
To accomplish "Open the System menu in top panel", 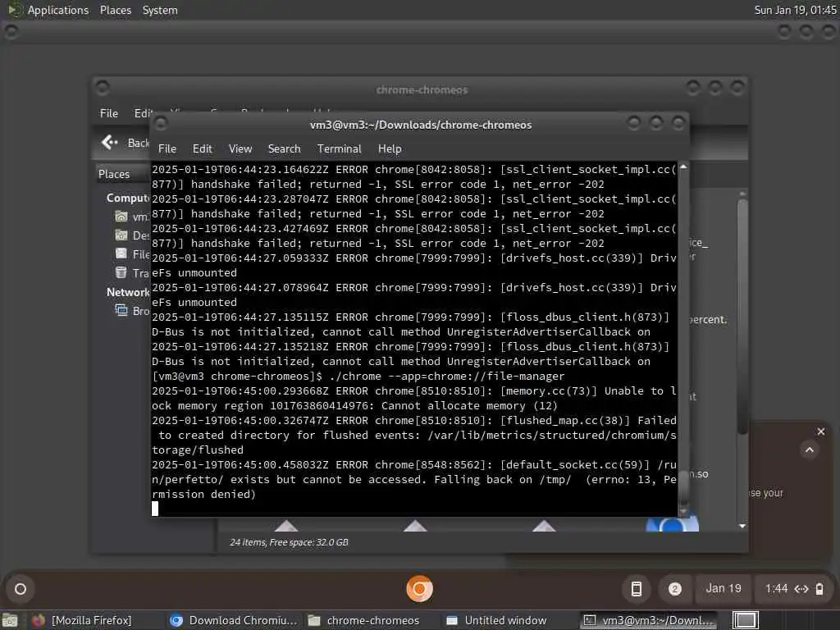I will (x=160, y=10).
